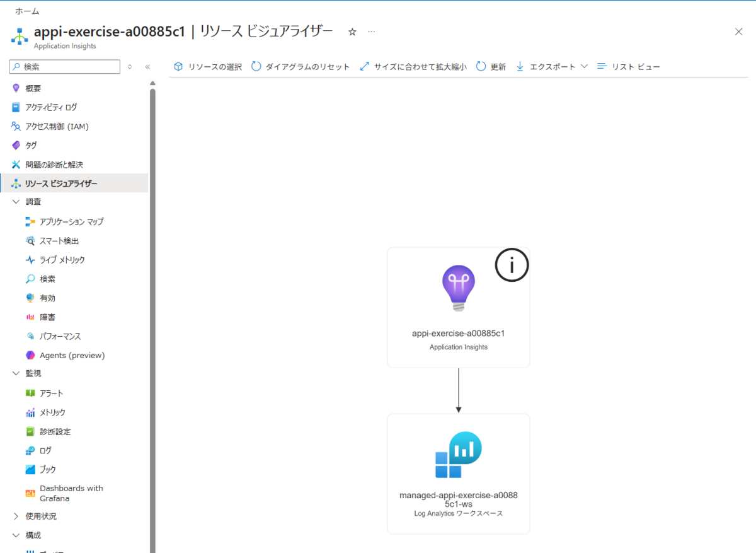756x553 pixels.
Task: Collapse the sidebar menu with double chevron
Action: (147, 66)
